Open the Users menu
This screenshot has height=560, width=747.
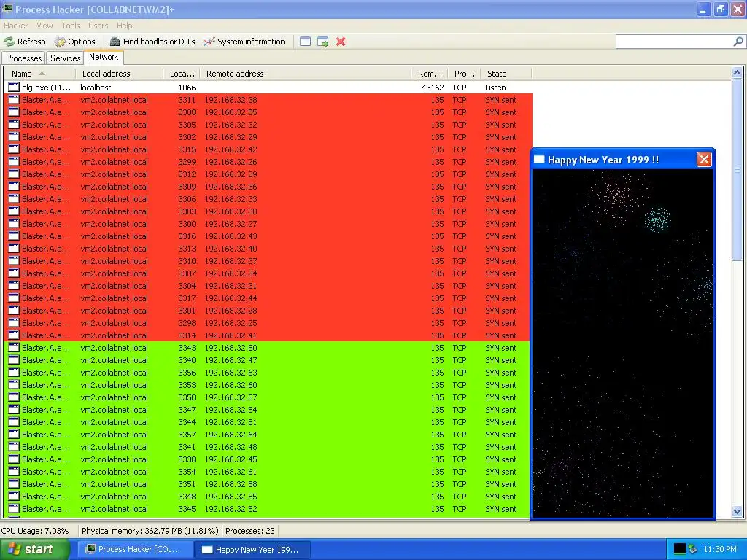point(98,26)
